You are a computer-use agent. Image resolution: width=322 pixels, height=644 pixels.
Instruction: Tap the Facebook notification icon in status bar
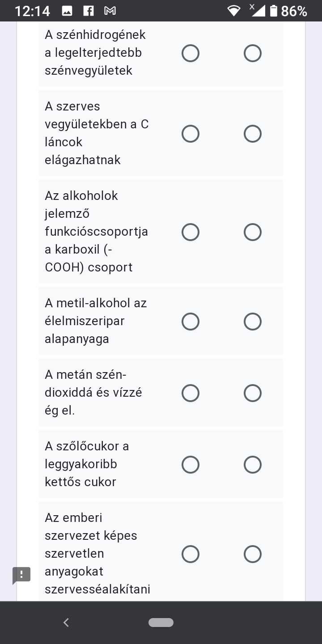point(89,11)
